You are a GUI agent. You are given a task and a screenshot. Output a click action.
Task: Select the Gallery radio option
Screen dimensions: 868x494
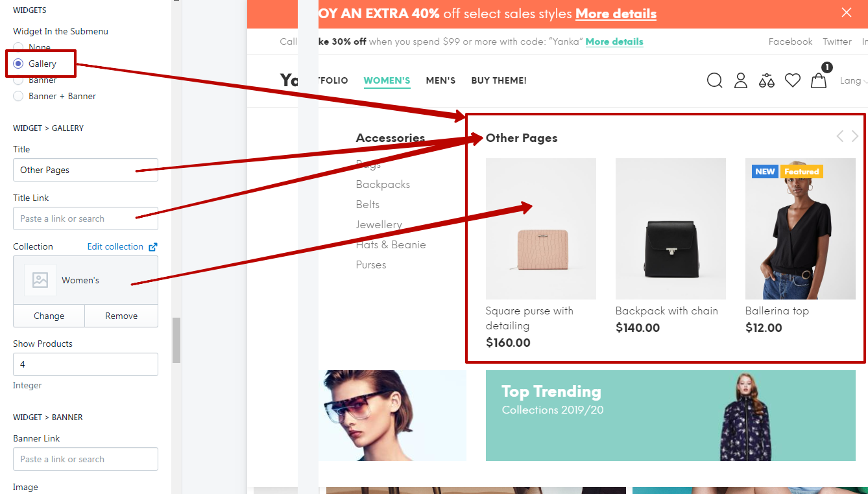pyautogui.click(x=18, y=64)
